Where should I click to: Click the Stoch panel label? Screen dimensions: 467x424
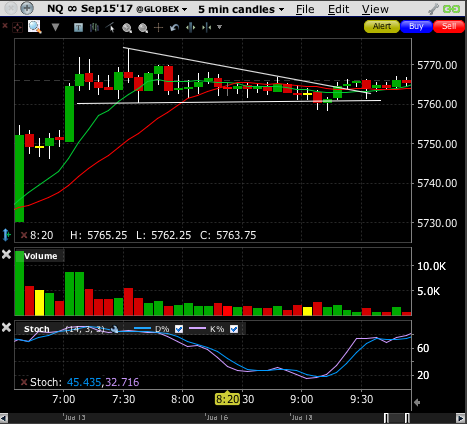[x=37, y=329]
